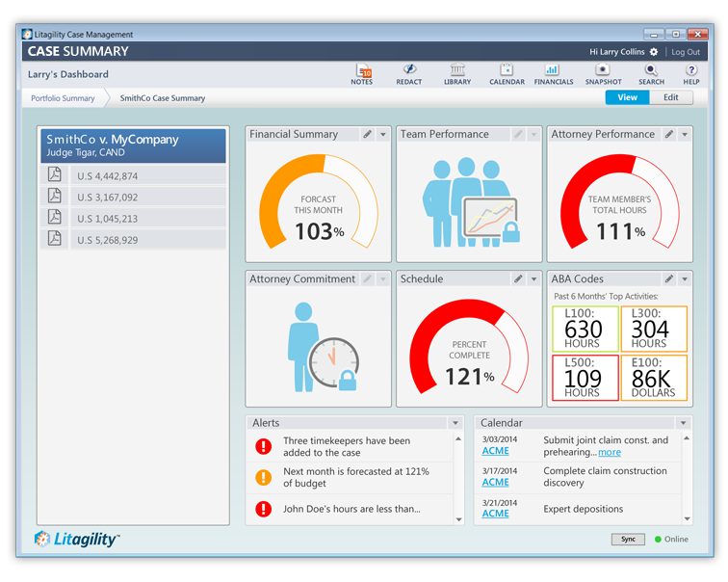The width and height of the screenshot is (728, 582).
Task: Expand Schedule widget dropdown arrow
Action: tap(533, 279)
